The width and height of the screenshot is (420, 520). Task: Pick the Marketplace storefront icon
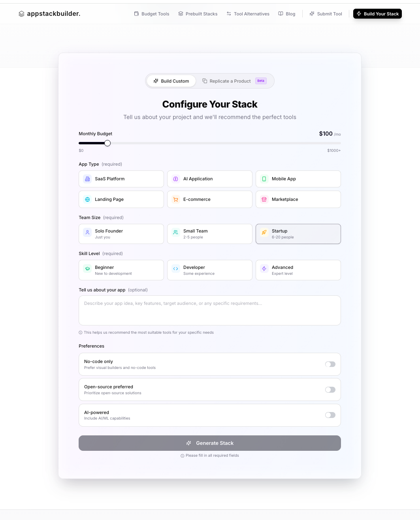coord(264,199)
